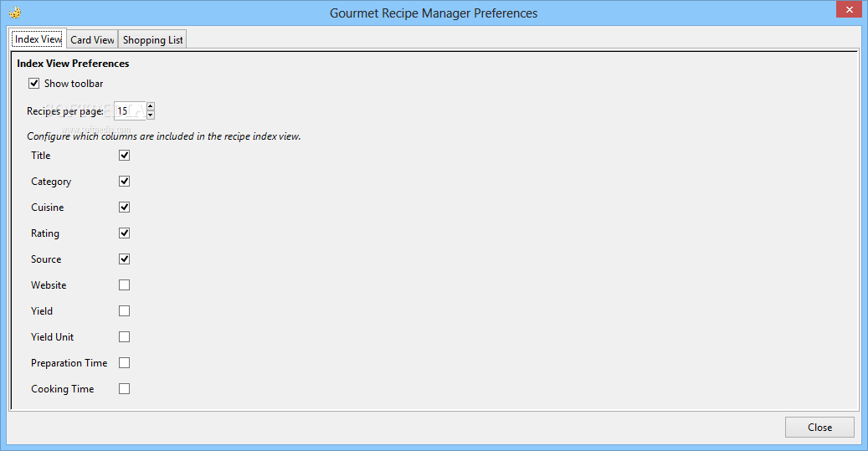Image resolution: width=868 pixels, height=451 pixels.
Task: Click the 'Configure which columns' description text
Action: (x=164, y=136)
